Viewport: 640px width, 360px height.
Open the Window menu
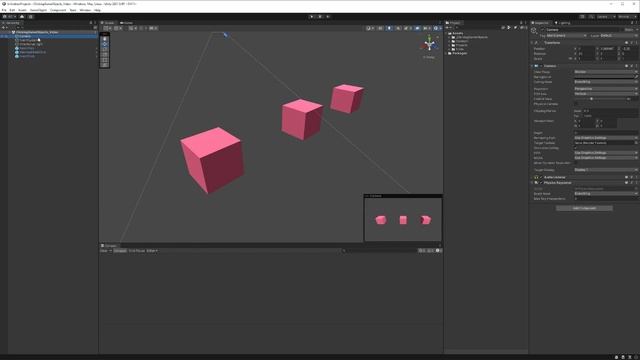pos(85,10)
